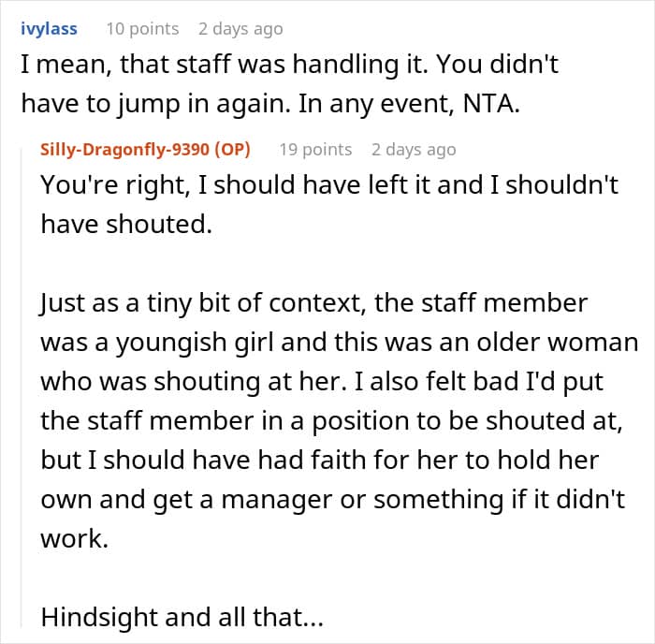Click the 10 points score

click(x=141, y=29)
